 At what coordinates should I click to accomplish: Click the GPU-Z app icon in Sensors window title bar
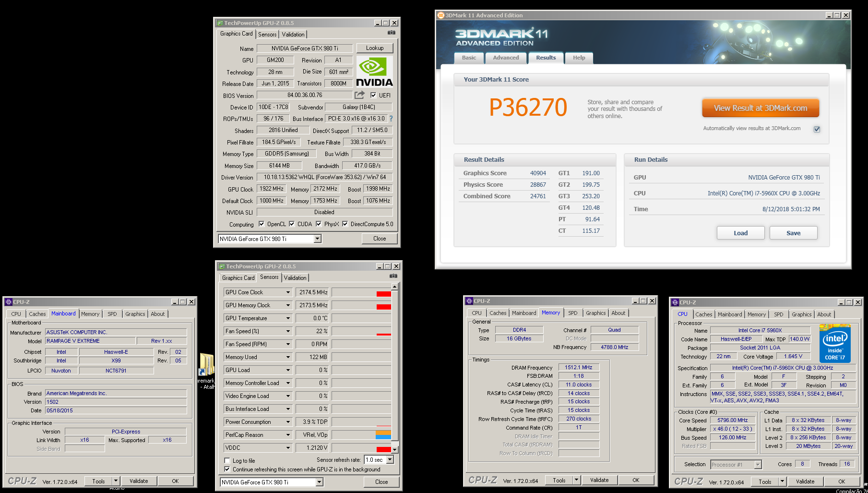(x=222, y=266)
